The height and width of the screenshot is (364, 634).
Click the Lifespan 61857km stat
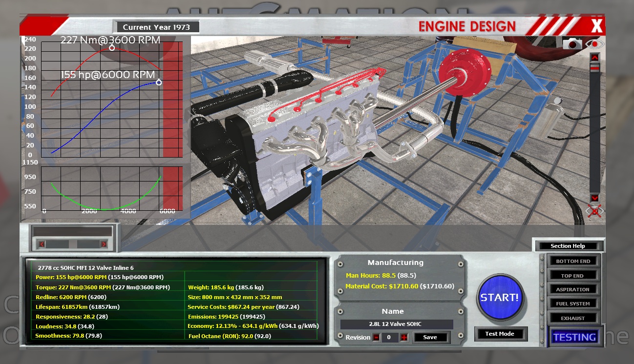coord(78,306)
